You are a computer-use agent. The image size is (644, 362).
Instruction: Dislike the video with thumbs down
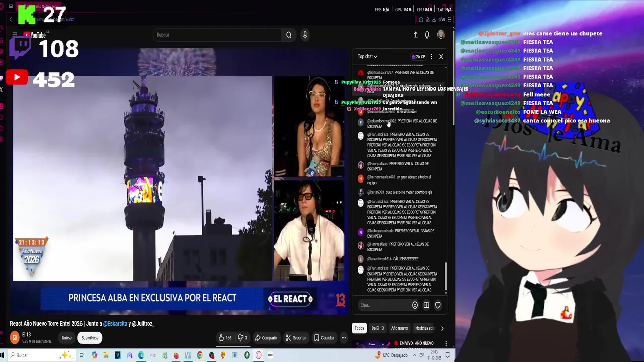point(243,338)
